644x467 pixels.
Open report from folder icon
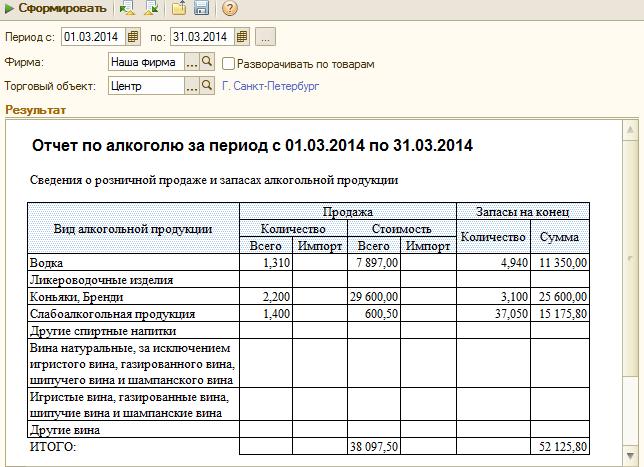179,8
